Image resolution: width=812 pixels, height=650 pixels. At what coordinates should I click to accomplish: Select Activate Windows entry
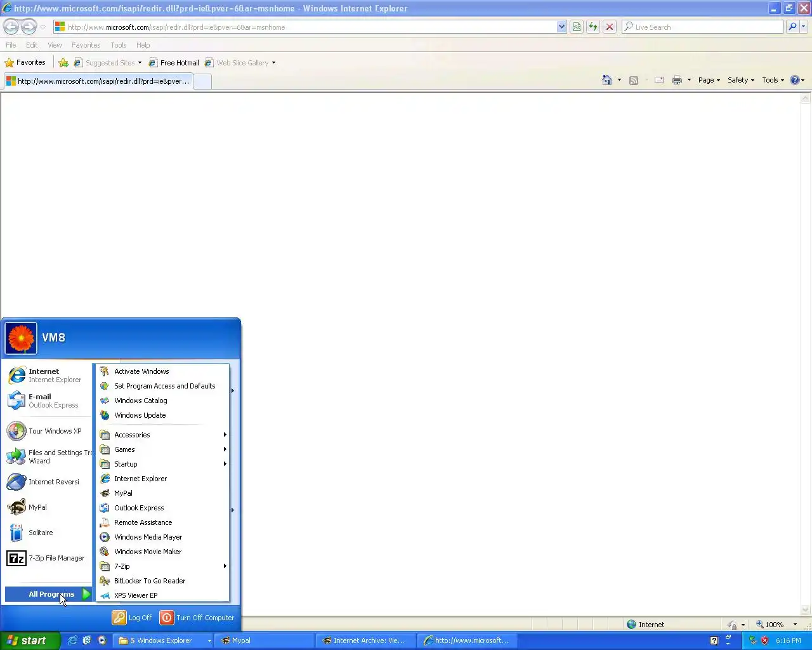pyautogui.click(x=163, y=371)
